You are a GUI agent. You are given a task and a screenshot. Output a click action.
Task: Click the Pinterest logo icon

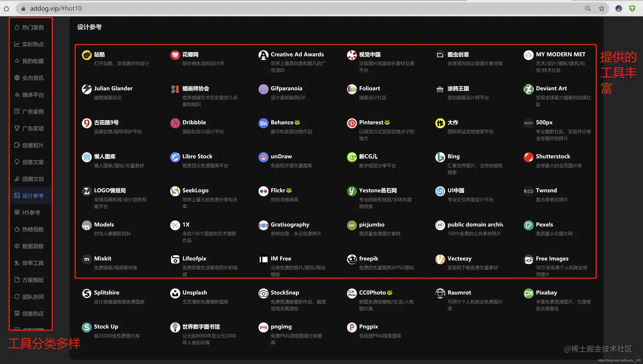352,123
